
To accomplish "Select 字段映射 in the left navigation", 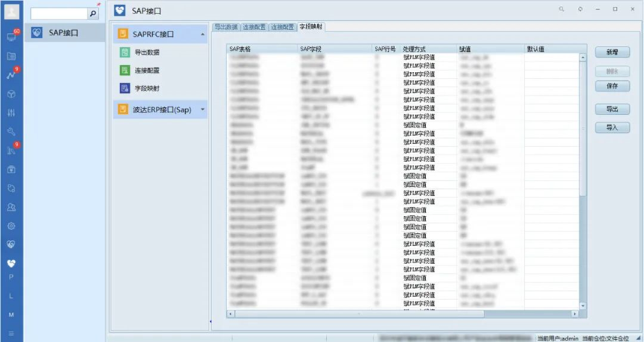I will click(x=146, y=88).
